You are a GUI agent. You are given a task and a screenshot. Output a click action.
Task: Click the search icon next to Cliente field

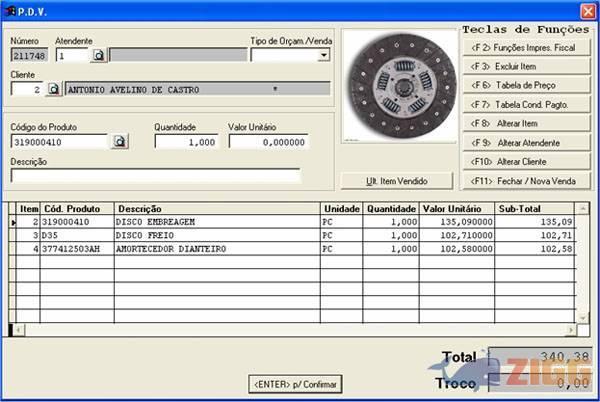tap(54, 89)
